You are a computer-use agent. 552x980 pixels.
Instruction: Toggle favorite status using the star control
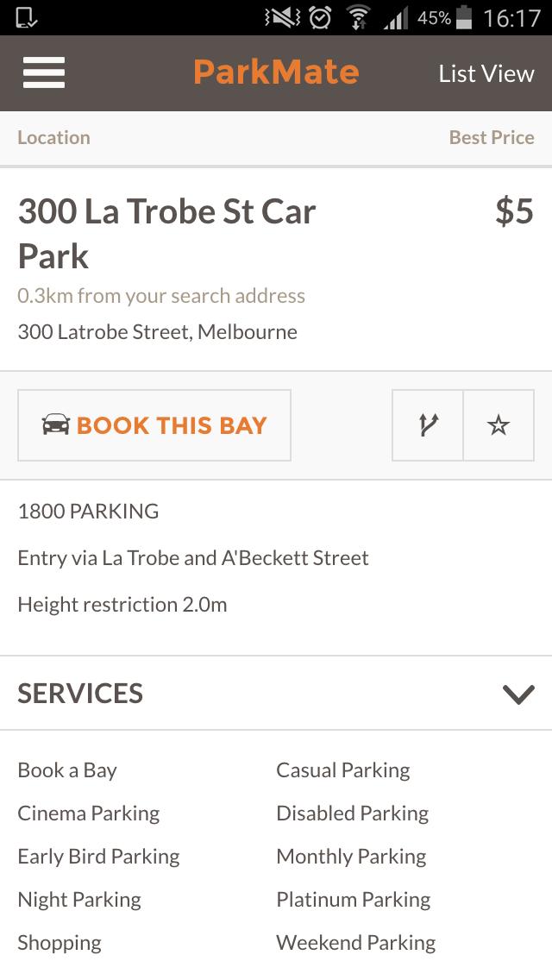[x=499, y=424]
